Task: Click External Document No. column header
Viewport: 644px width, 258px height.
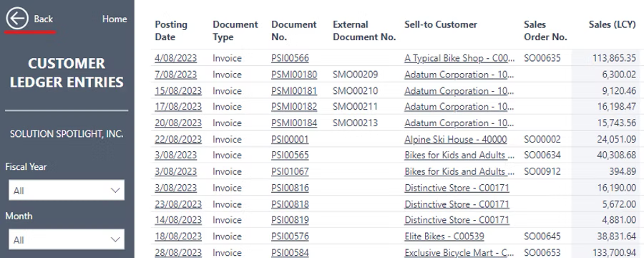Action: [364, 30]
